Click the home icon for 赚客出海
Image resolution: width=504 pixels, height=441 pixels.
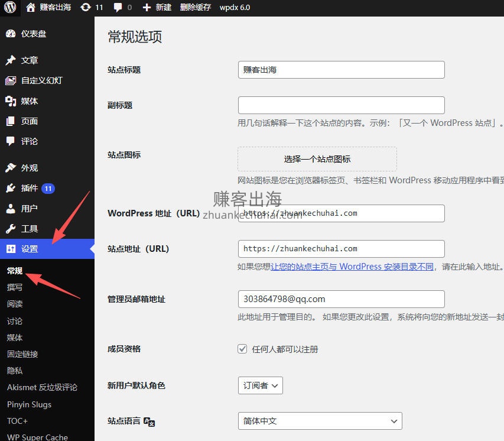tap(31, 8)
